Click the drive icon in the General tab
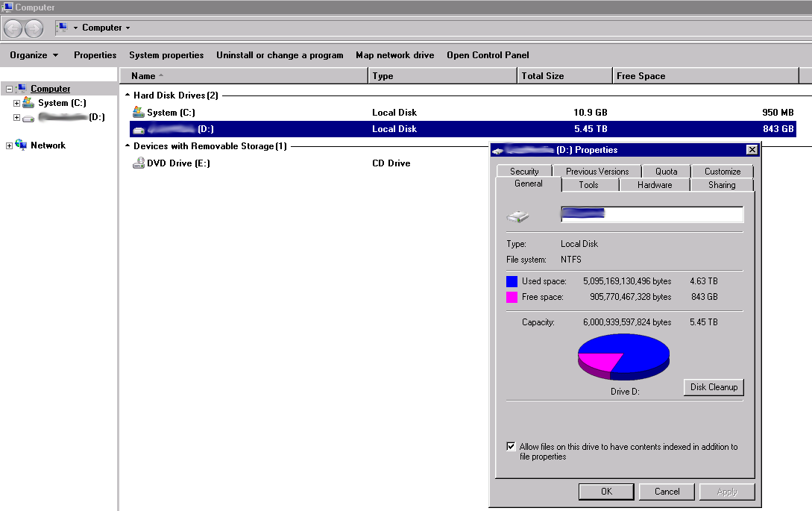 pos(517,216)
